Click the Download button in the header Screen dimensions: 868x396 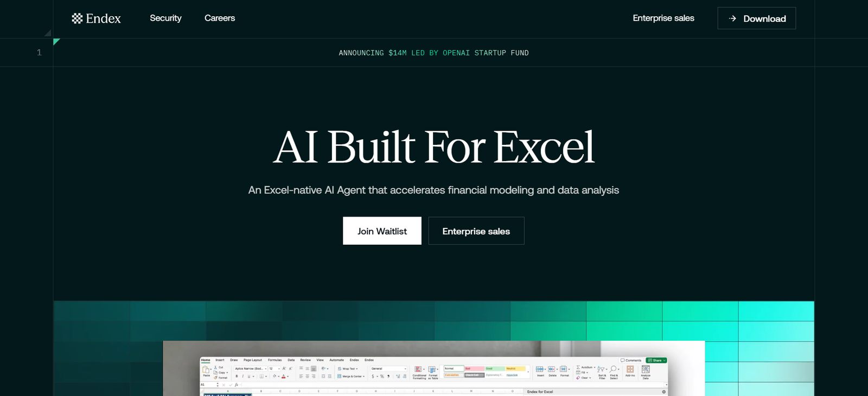756,18
